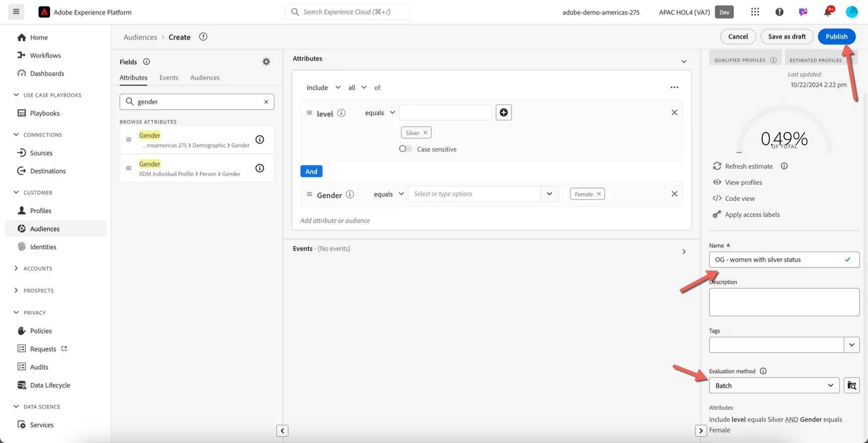Open the level equals operator dropdown
The width and height of the screenshot is (868, 443).
tap(380, 113)
